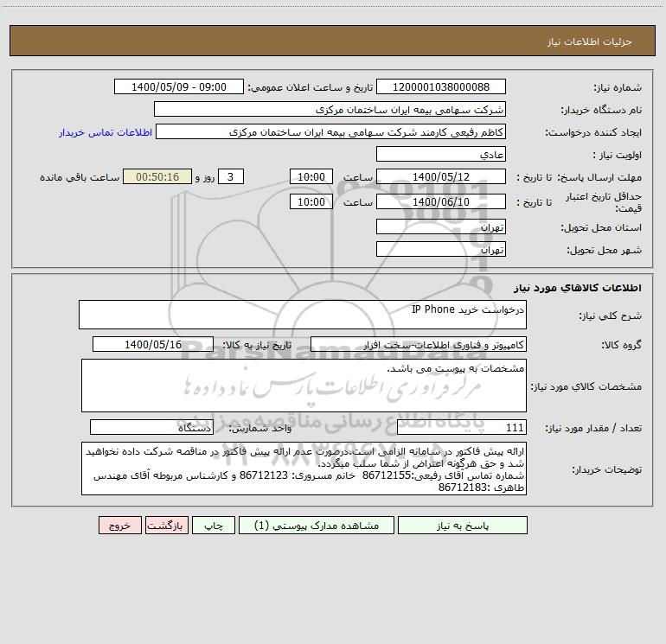This screenshot has width=666, height=644.
Task: Click the goods specification text area
Action: pos(304,386)
